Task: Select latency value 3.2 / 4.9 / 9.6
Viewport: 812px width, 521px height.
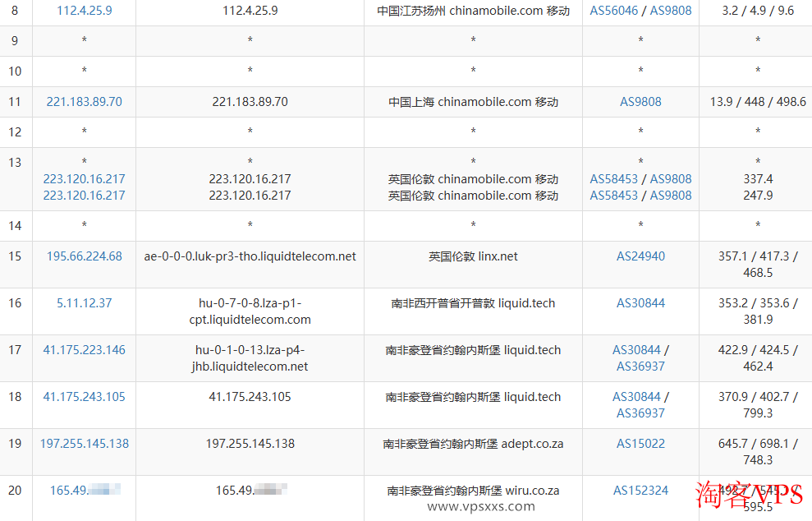Action: point(758,11)
